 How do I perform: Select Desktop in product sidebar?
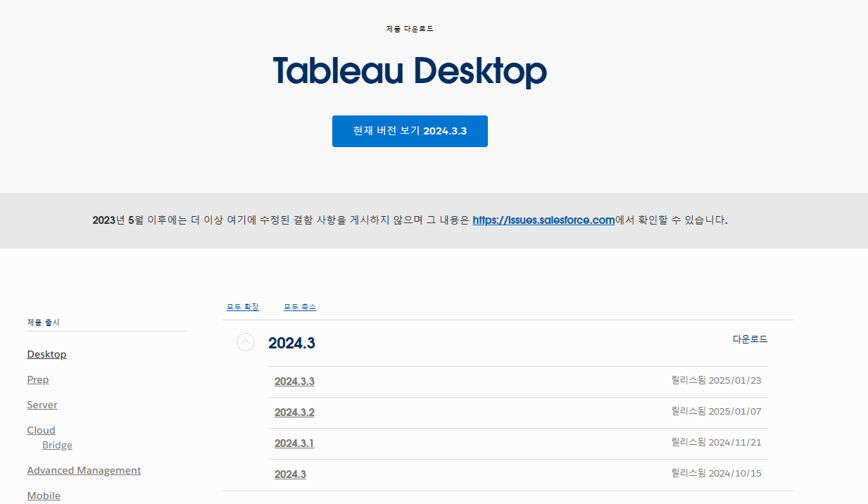pos(46,354)
